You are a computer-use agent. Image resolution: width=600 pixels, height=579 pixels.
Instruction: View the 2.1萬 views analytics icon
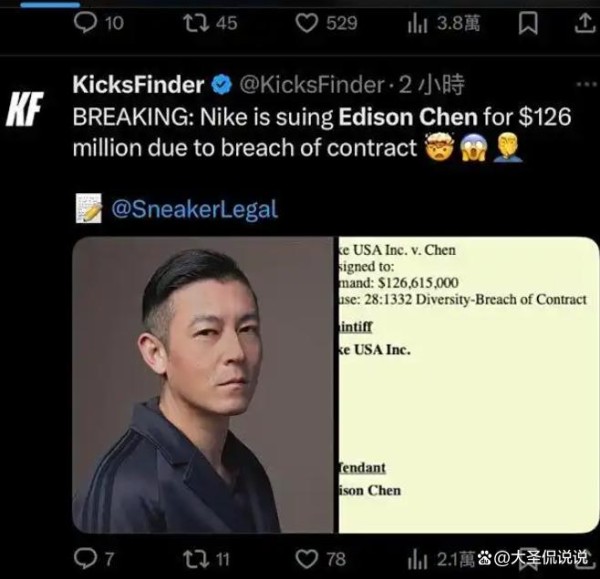click(417, 560)
